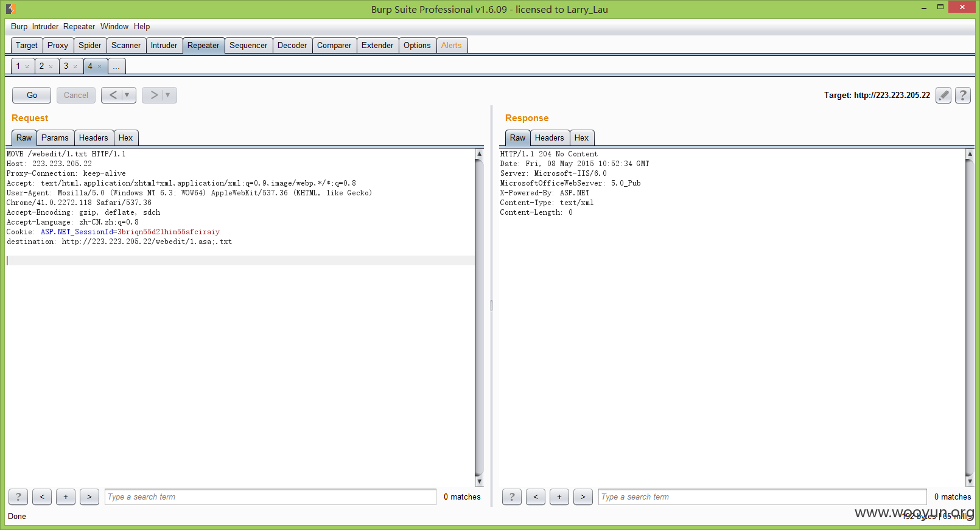This screenshot has height=530, width=980.
Task: Edit target with the pencil icon
Action: pyautogui.click(x=943, y=96)
